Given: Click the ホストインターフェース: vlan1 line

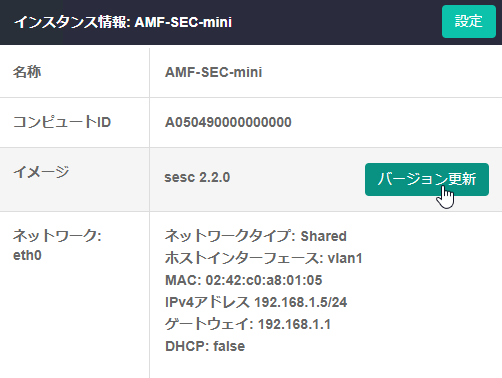Looking at the screenshot, I should pyautogui.click(x=264, y=258).
